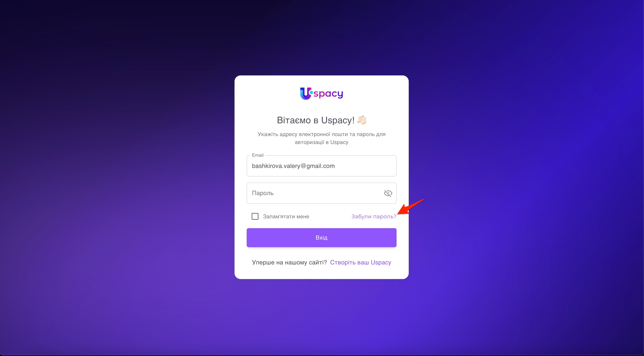Click the "Запам'ятати мене" label text

click(286, 216)
